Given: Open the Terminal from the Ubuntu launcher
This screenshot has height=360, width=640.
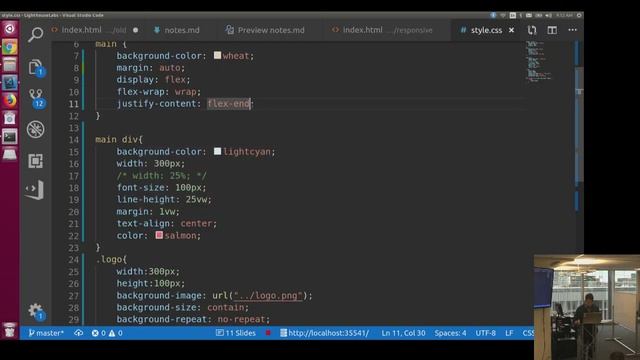Looking at the screenshot, I should click(x=9, y=136).
